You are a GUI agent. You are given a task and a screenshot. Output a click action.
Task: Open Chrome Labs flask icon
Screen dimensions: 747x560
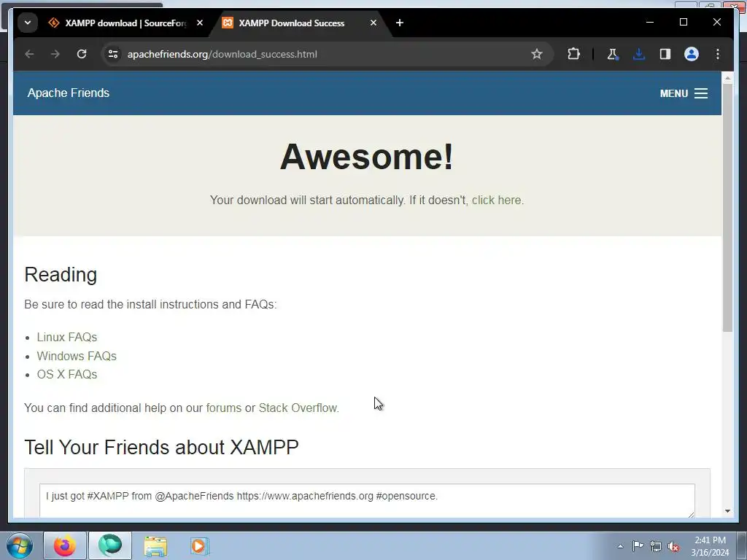click(612, 54)
